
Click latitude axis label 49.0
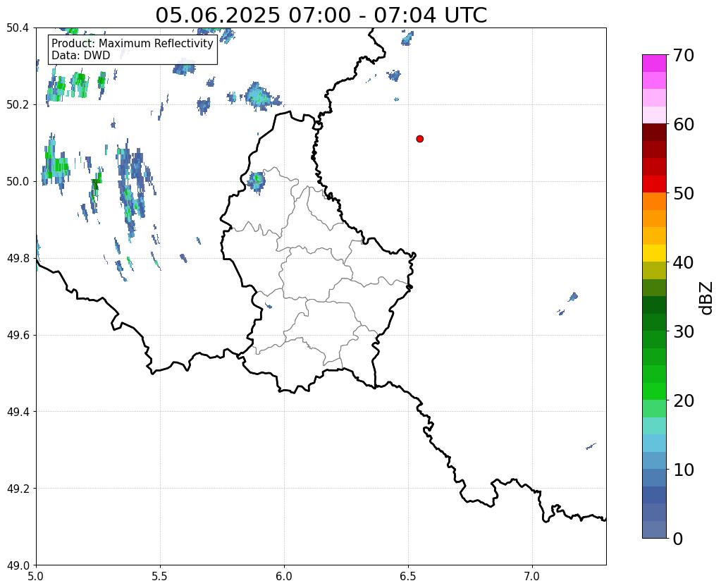pos(18,565)
